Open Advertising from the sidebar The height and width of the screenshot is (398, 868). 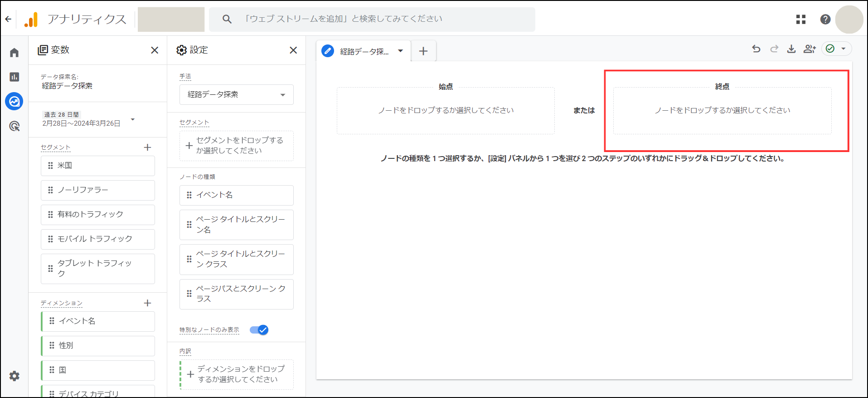click(15, 126)
